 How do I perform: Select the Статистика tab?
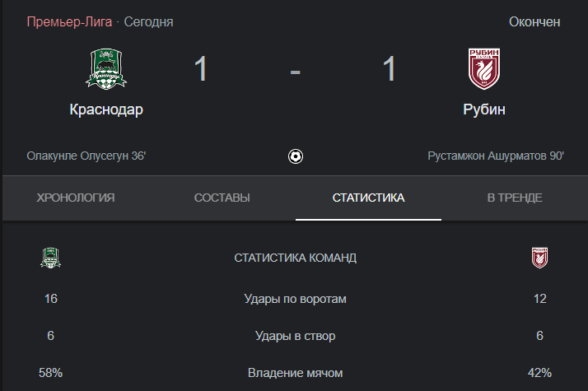point(368,198)
